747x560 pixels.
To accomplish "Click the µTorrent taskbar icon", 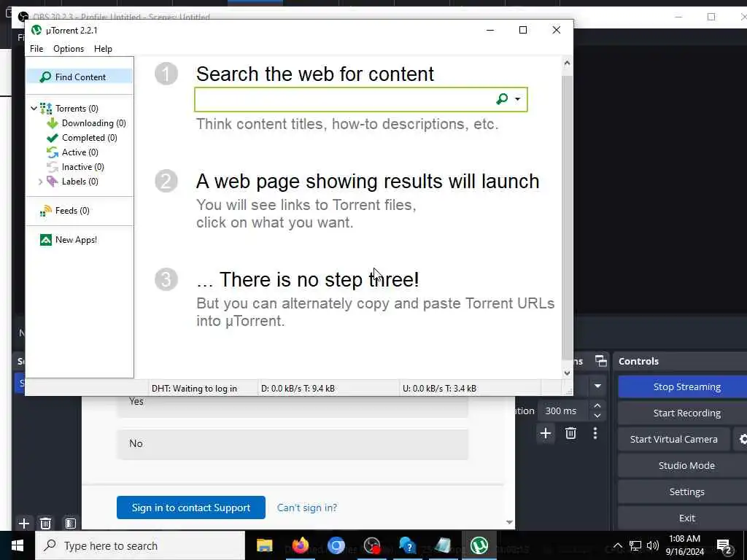I will click(479, 545).
